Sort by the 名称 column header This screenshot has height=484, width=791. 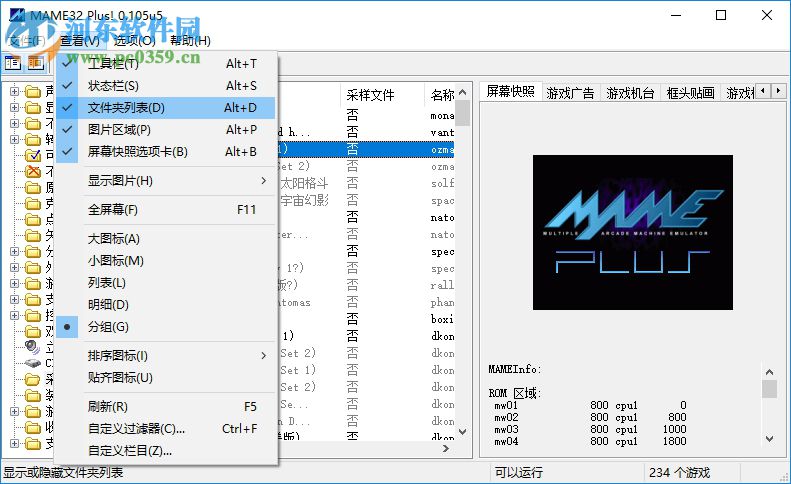point(441,95)
